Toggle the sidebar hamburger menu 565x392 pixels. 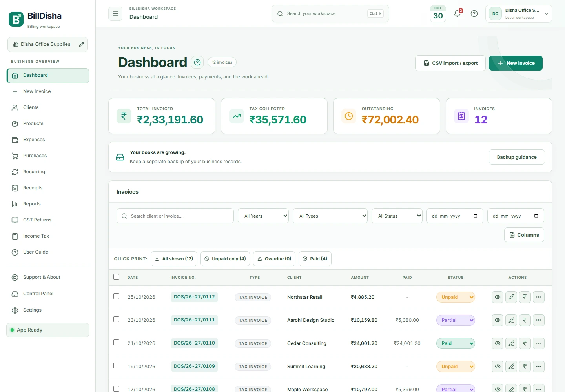coord(115,14)
